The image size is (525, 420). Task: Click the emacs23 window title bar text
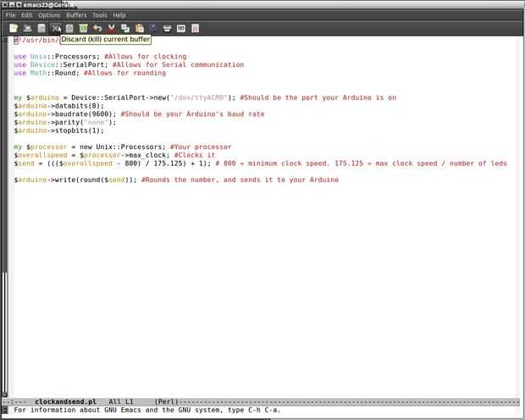tap(48, 5)
